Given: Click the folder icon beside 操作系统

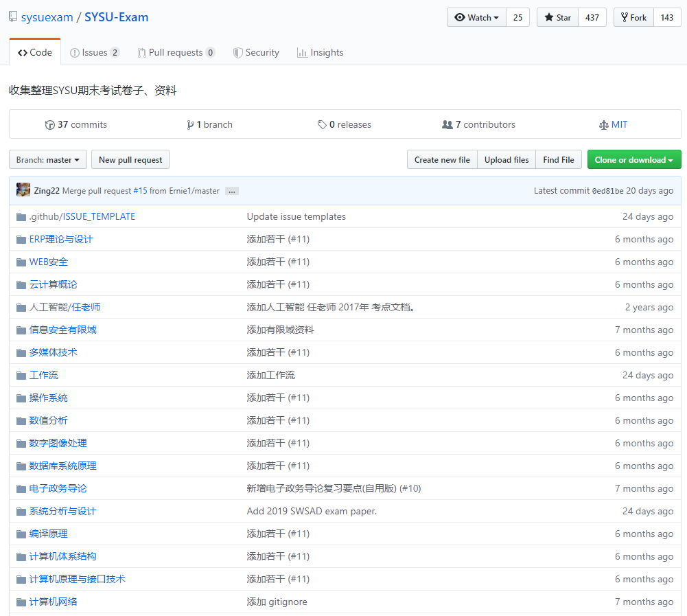Looking at the screenshot, I should pyautogui.click(x=21, y=398).
